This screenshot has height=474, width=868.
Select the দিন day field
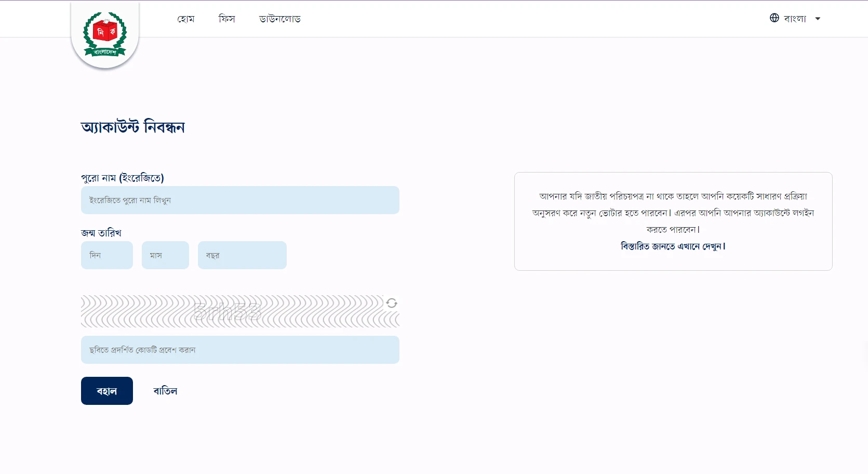coord(106,255)
